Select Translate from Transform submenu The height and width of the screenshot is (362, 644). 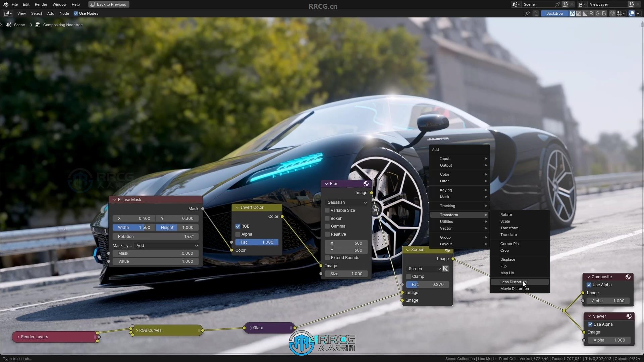(508, 235)
